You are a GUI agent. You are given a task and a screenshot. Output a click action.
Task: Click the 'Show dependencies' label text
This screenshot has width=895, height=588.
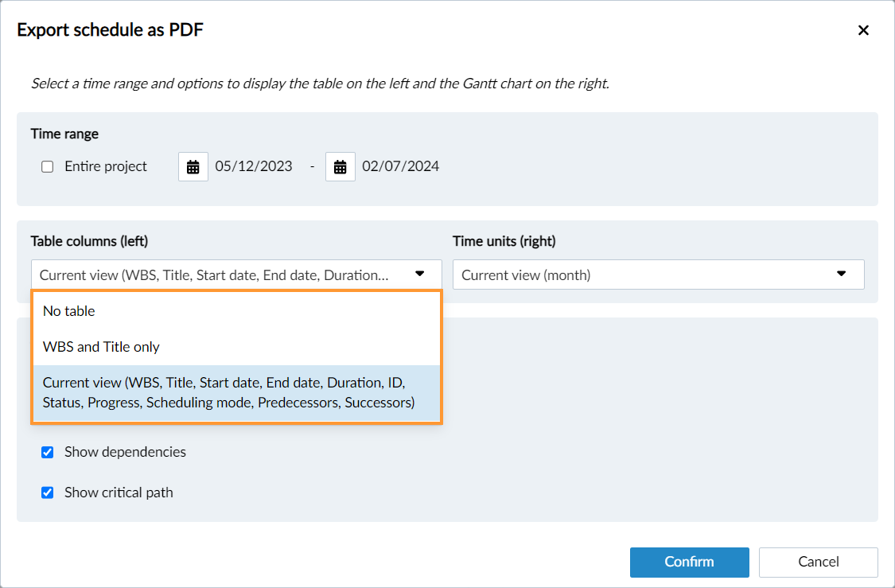coord(125,452)
